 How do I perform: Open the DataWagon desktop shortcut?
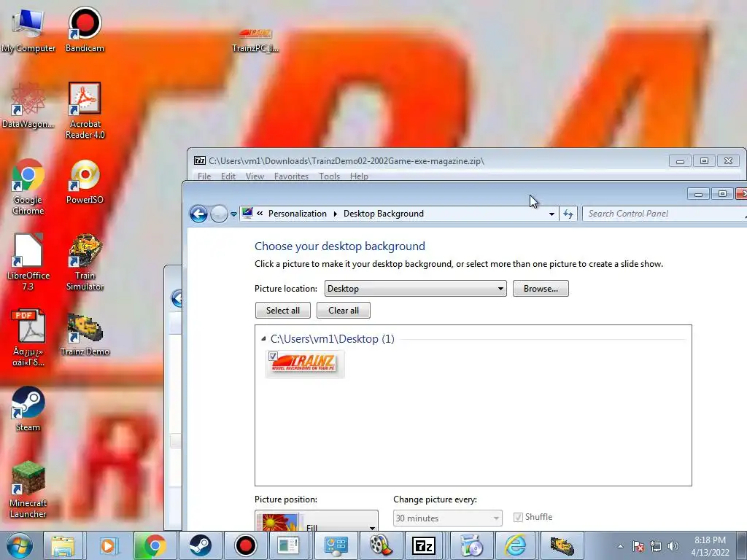(x=28, y=105)
